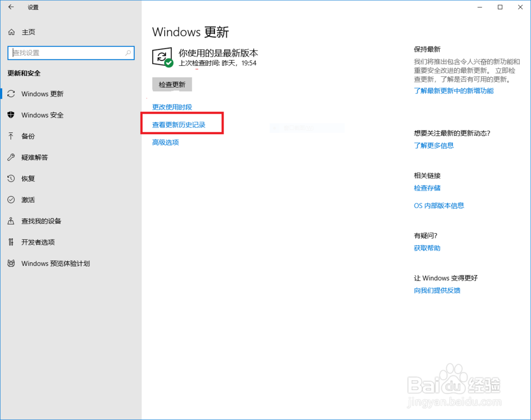Open Windows 安全 from the sidebar
Screen dimensions: 531x420
coord(42,115)
